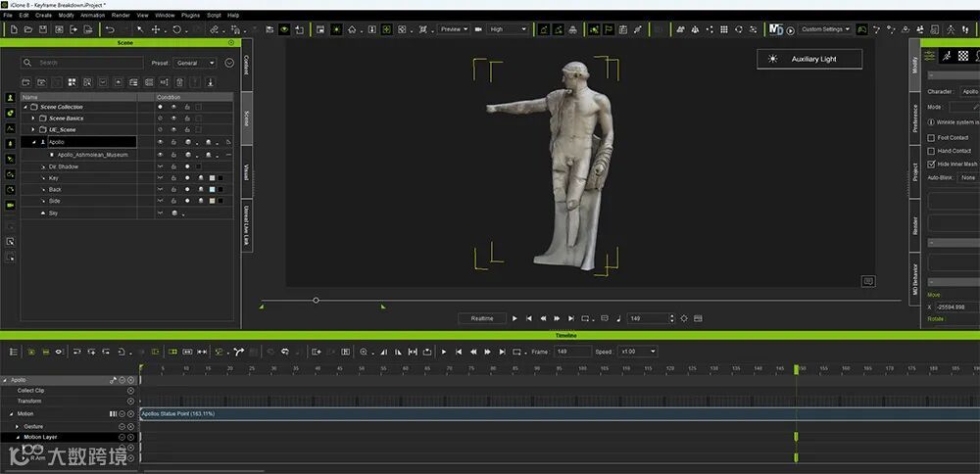Click the Key light color swatch

[x=211, y=178]
